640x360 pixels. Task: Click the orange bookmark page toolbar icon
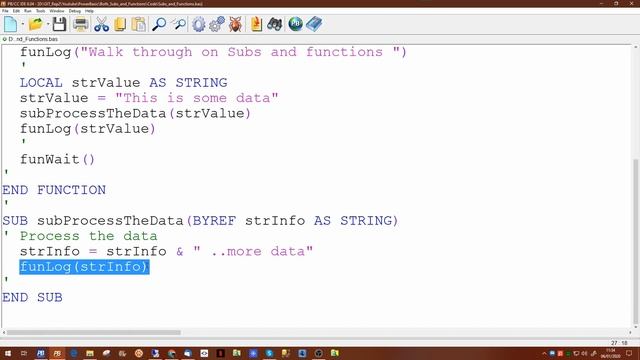(256, 24)
